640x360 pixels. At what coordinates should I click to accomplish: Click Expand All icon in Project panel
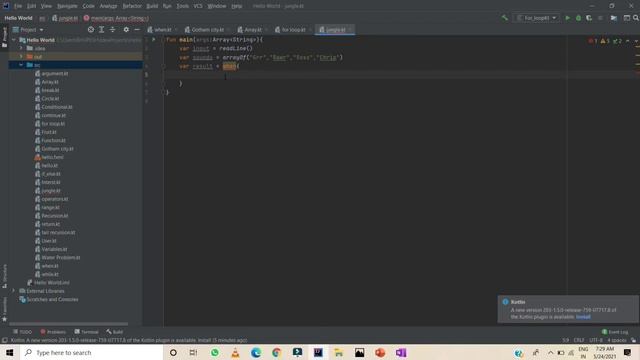pyautogui.click(x=102, y=29)
